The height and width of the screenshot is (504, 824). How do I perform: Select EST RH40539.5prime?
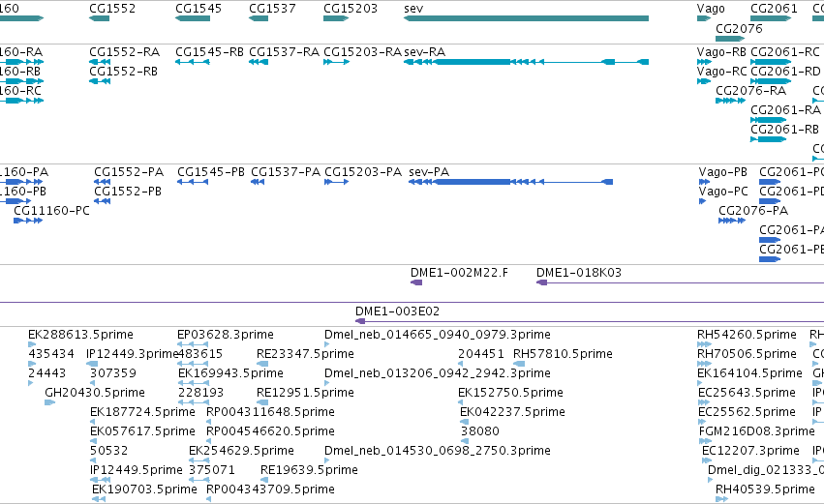pos(722,499)
